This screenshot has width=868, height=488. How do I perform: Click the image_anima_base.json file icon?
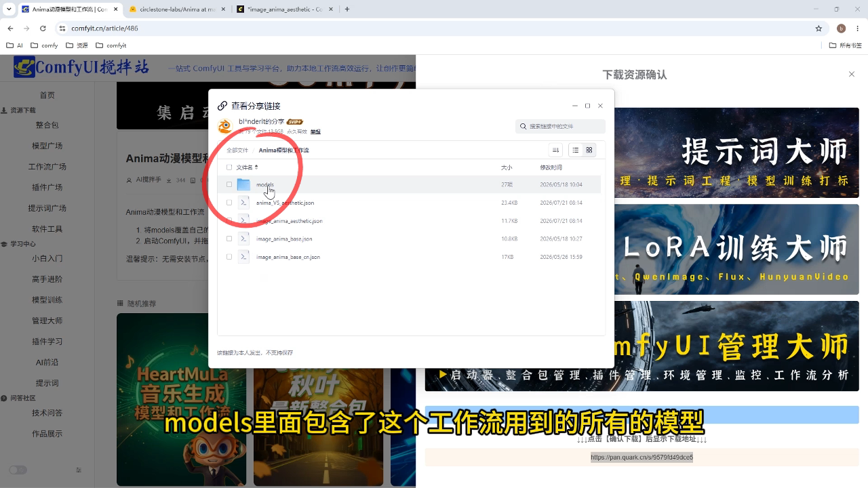pyautogui.click(x=243, y=239)
